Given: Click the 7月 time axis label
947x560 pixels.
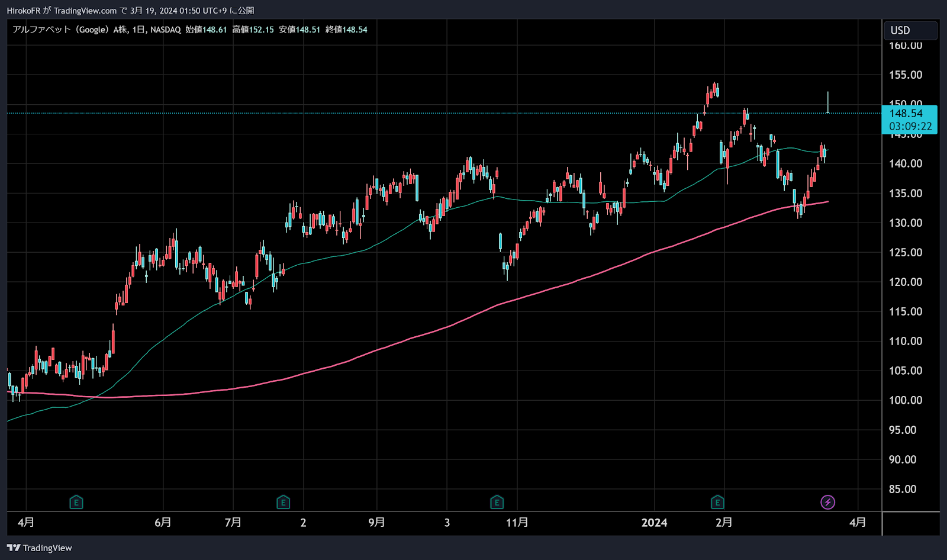Looking at the screenshot, I should pyautogui.click(x=233, y=522).
